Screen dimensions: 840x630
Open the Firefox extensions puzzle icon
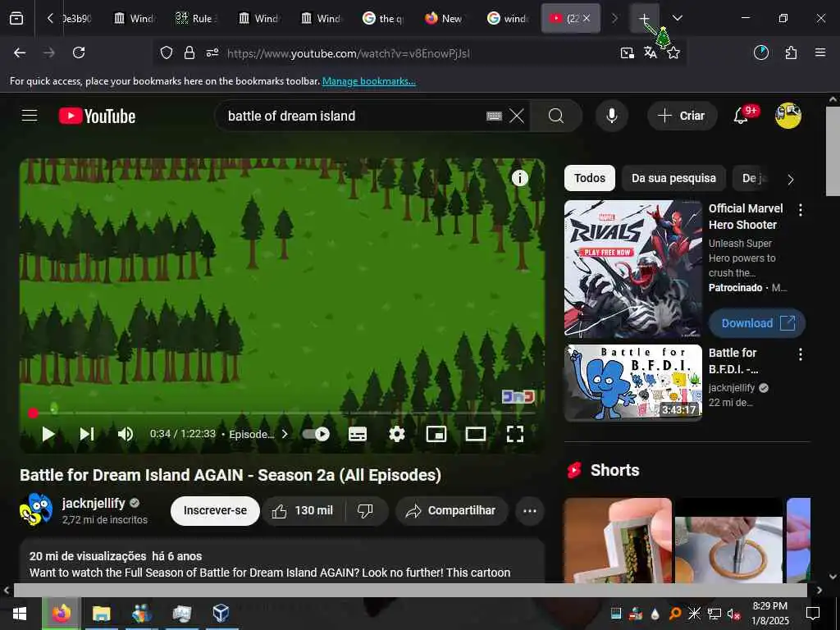tap(791, 52)
